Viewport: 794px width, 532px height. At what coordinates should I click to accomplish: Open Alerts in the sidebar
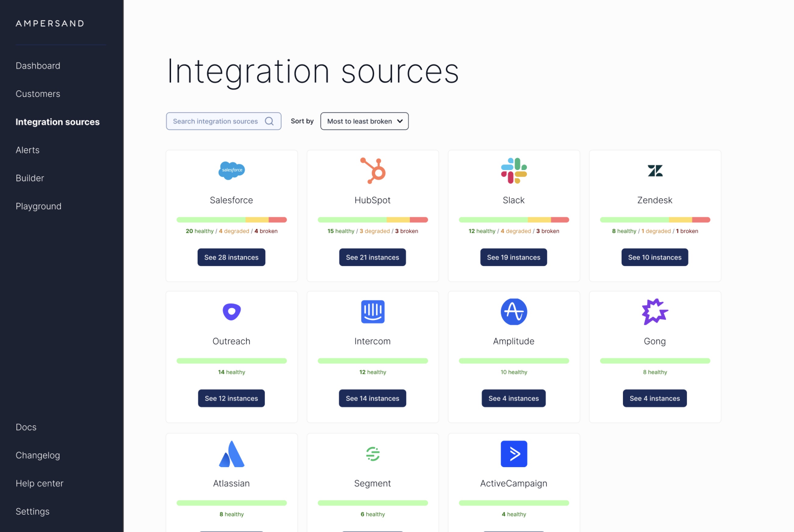tap(27, 150)
